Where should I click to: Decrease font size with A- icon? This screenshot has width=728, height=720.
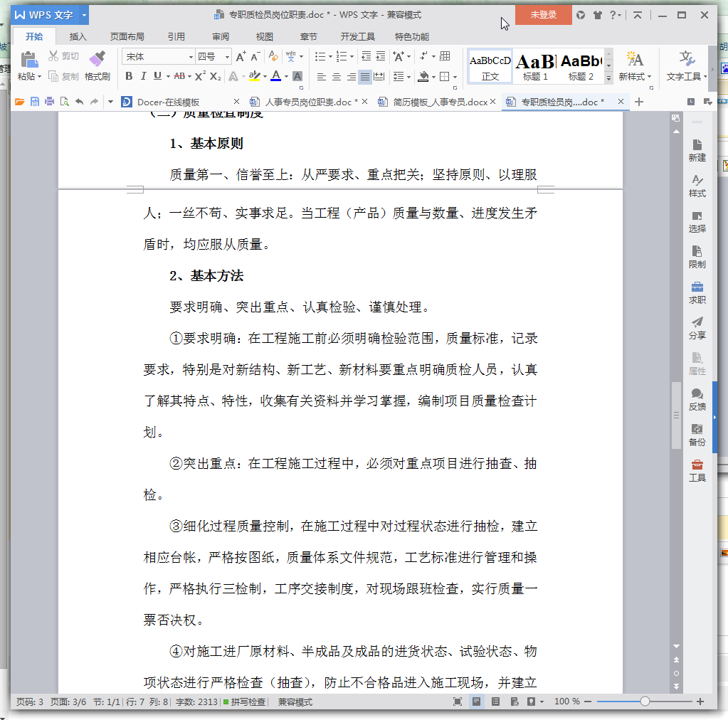255,57
